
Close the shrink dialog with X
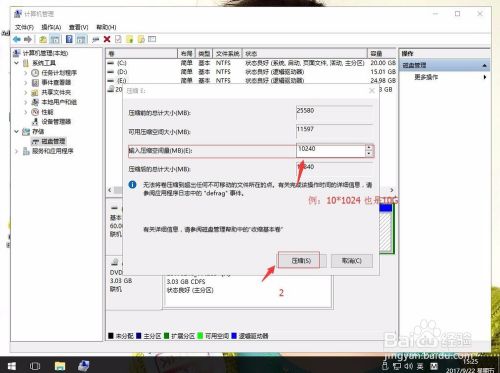(372, 91)
